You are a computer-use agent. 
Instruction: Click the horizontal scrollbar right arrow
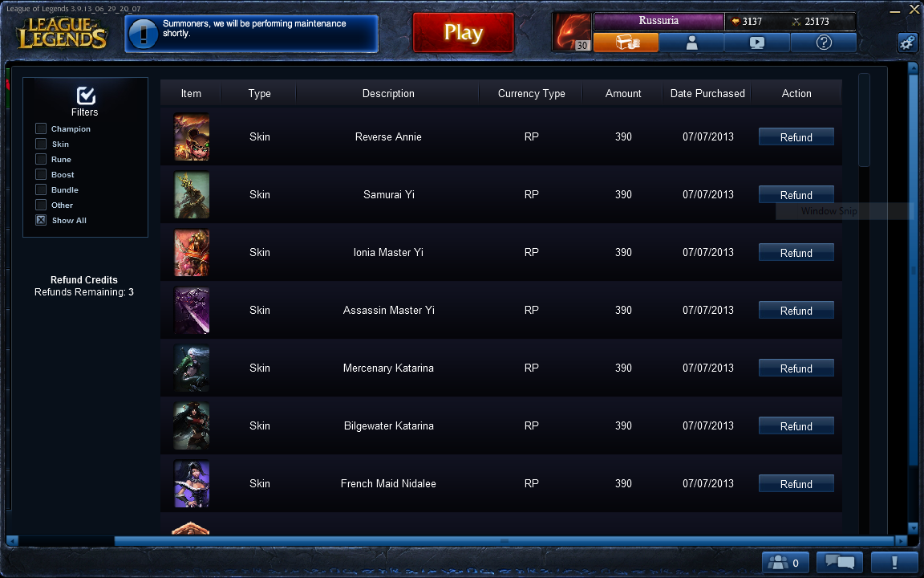click(901, 540)
